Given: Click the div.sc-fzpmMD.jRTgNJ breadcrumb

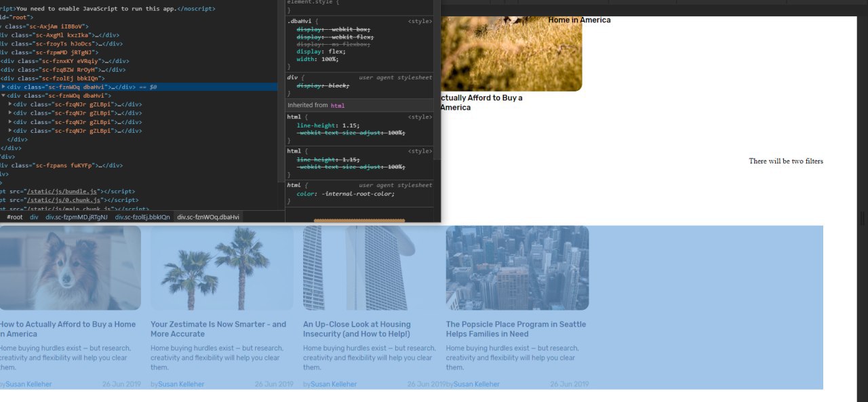Looking at the screenshot, I should pyautogui.click(x=77, y=217).
